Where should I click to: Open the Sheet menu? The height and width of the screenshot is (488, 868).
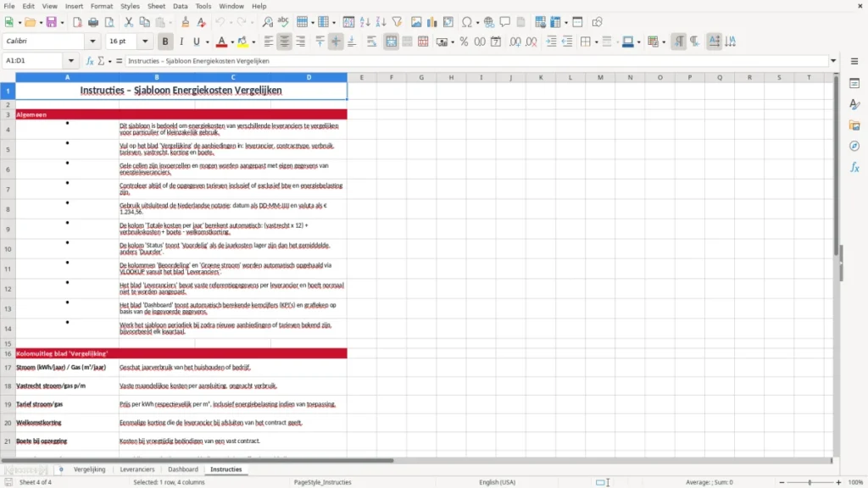click(x=156, y=6)
